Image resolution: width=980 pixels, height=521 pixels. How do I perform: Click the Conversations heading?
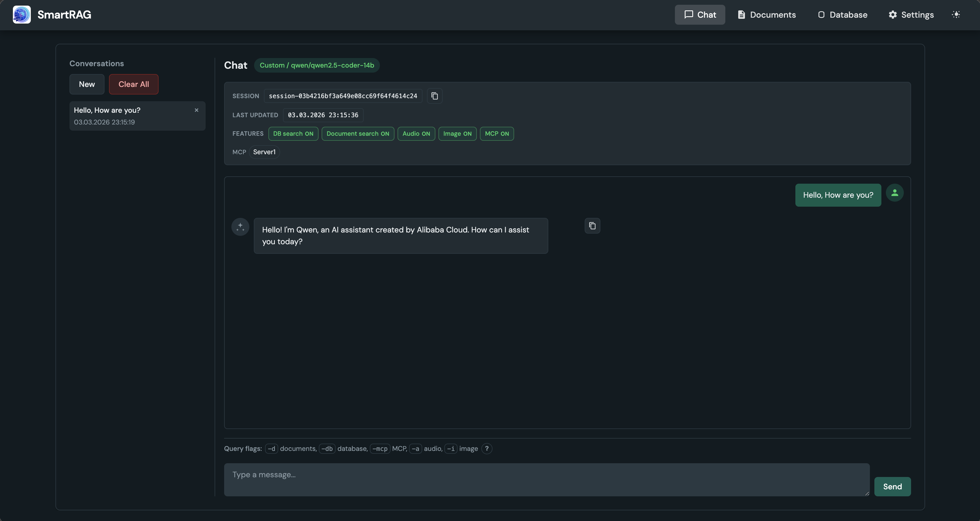click(x=97, y=64)
